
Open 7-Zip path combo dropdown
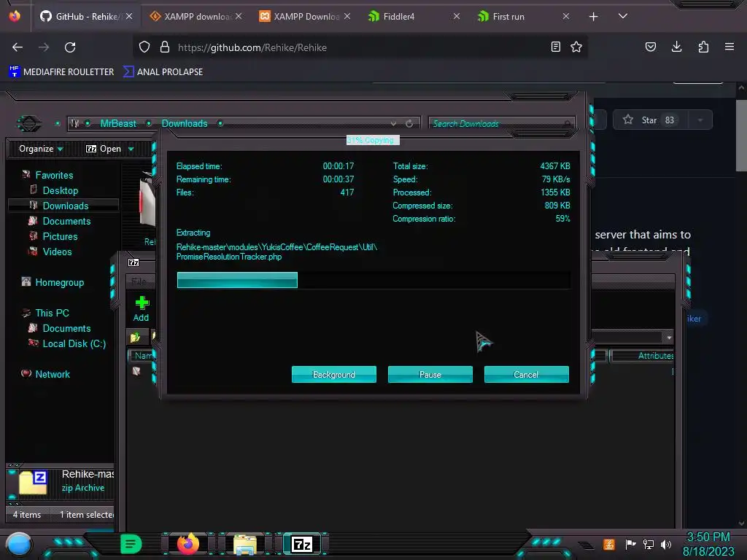click(669, 338)
